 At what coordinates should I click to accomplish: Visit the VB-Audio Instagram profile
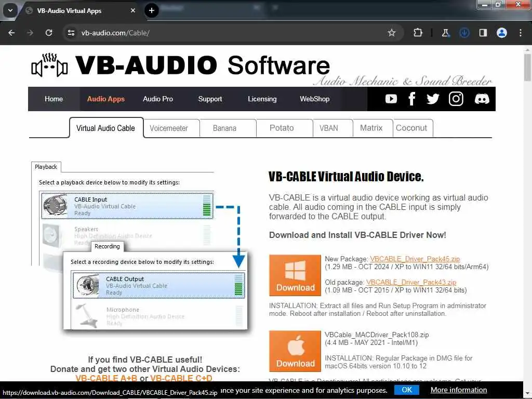pyautogui.click(x=456, y=99)
